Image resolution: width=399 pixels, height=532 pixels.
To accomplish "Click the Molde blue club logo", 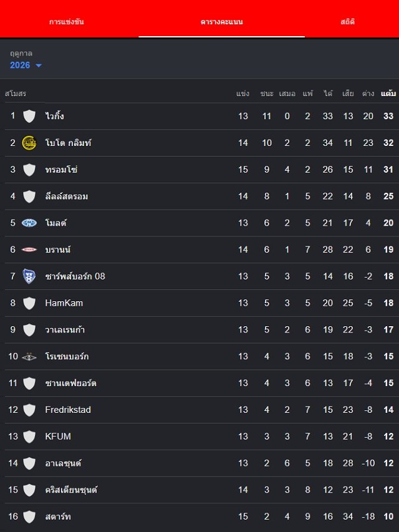I will (29, 223).
